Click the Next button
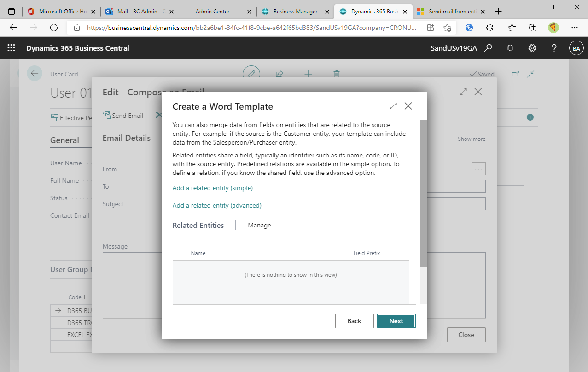The width and height of the screenshot is (588, 372). click(396, 321)
